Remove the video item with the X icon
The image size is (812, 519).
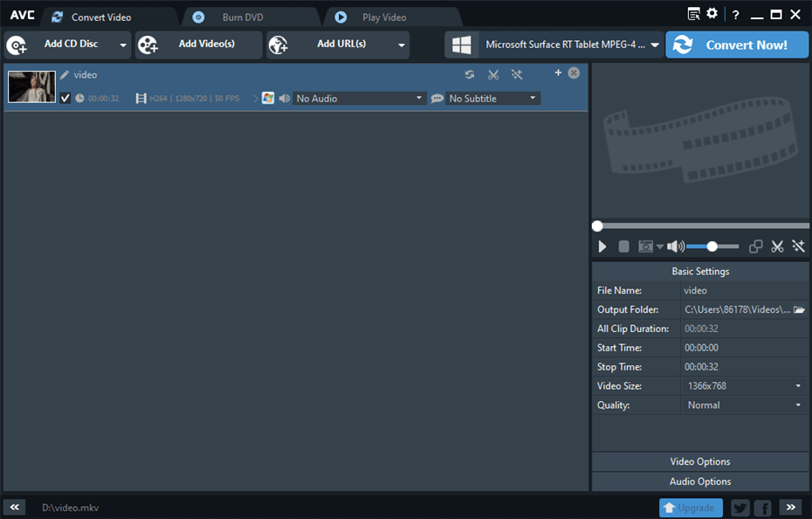(574, 73)
